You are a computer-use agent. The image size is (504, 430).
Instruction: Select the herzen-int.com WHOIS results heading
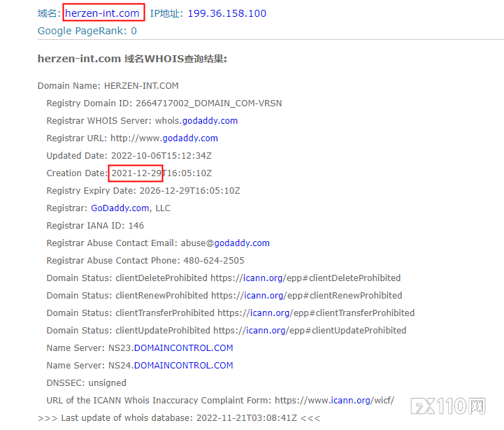click(x=132, y=59)
